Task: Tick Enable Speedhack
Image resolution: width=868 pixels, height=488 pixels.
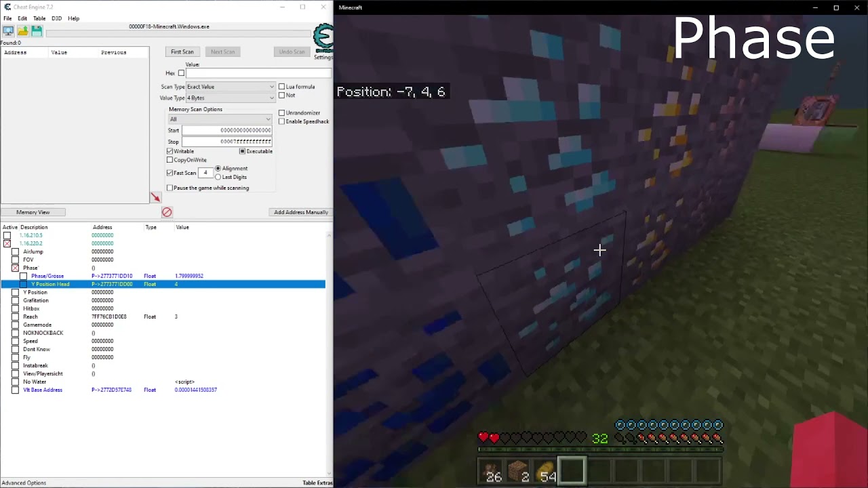Action: [x=281, y=122]
